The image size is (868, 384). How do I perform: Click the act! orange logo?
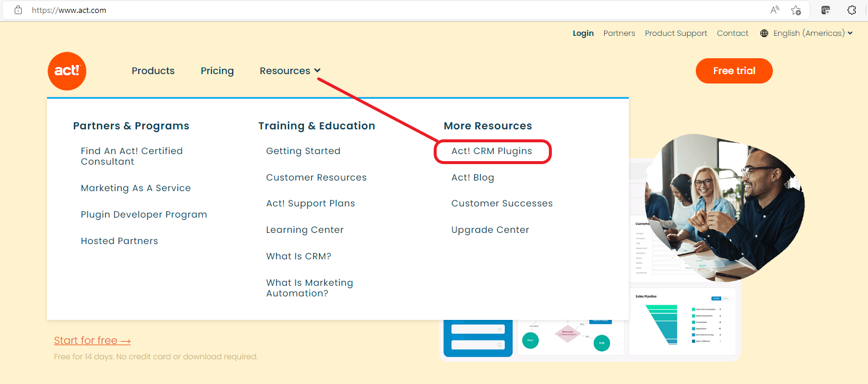[x=67, y=71]
